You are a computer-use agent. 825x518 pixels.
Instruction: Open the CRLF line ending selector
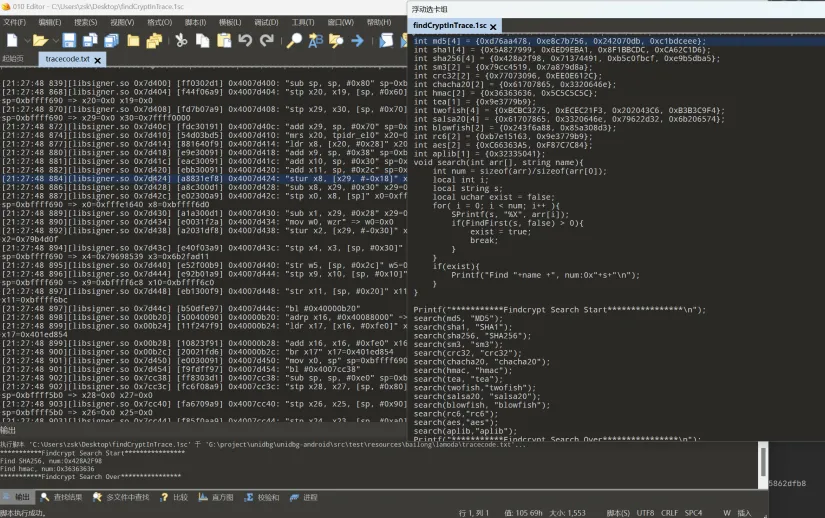pos(669,512)
